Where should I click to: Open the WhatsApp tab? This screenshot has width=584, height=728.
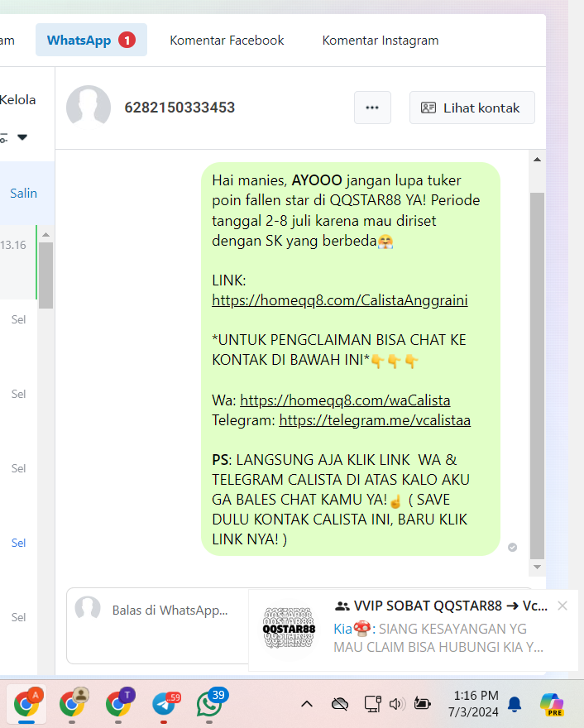(92, 40)
